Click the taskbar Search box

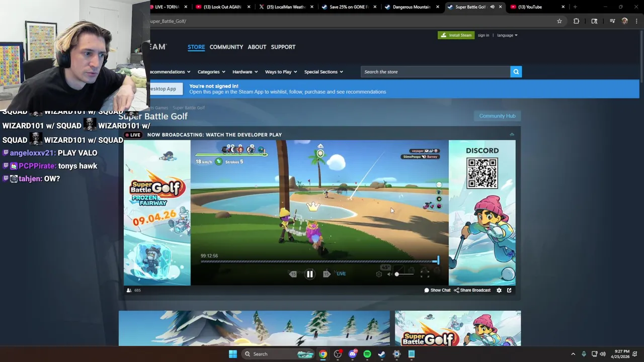pos(278,354)
